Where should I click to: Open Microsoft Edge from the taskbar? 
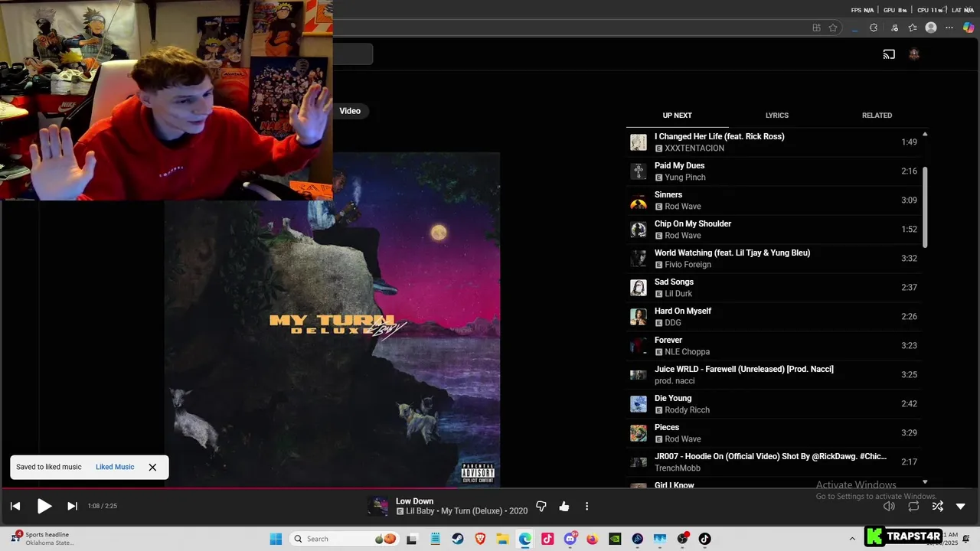click(525, 539)
